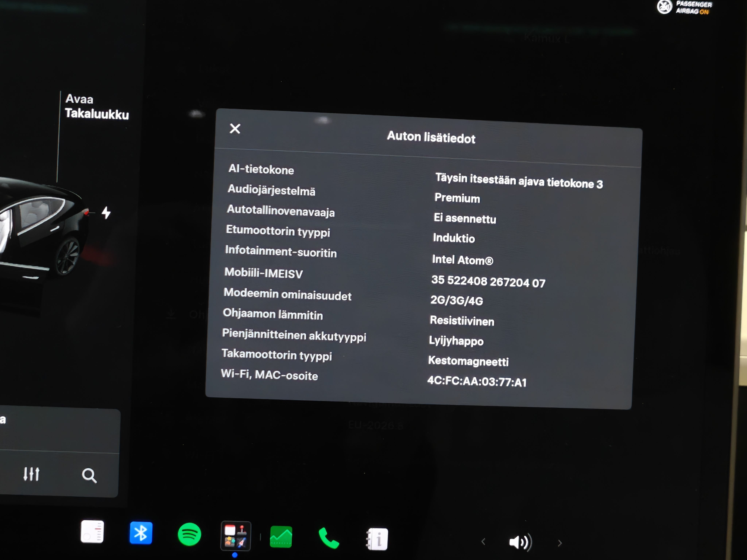Open the white notes app icon

coord(92,532)
